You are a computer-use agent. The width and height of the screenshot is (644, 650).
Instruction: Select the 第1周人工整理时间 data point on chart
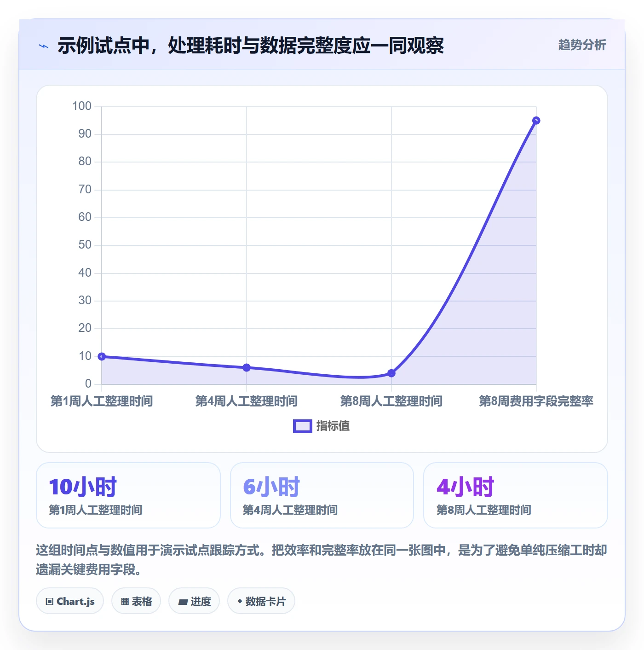(x=102, y=356)
